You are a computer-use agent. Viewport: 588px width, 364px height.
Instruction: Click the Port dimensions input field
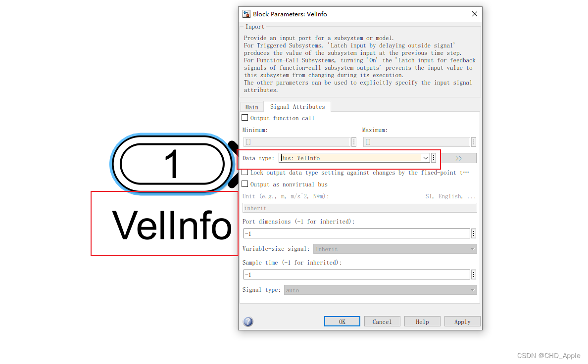[x=356, y=233]
